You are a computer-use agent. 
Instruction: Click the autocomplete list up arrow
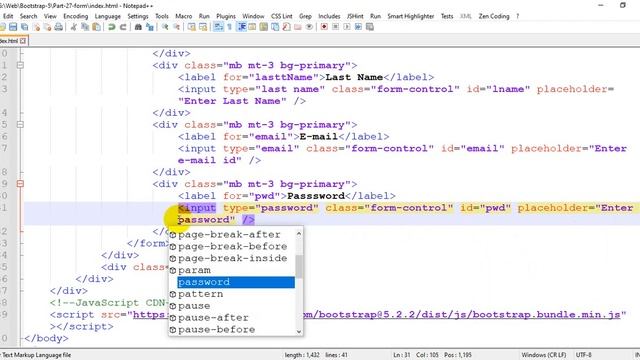[299, 234]
